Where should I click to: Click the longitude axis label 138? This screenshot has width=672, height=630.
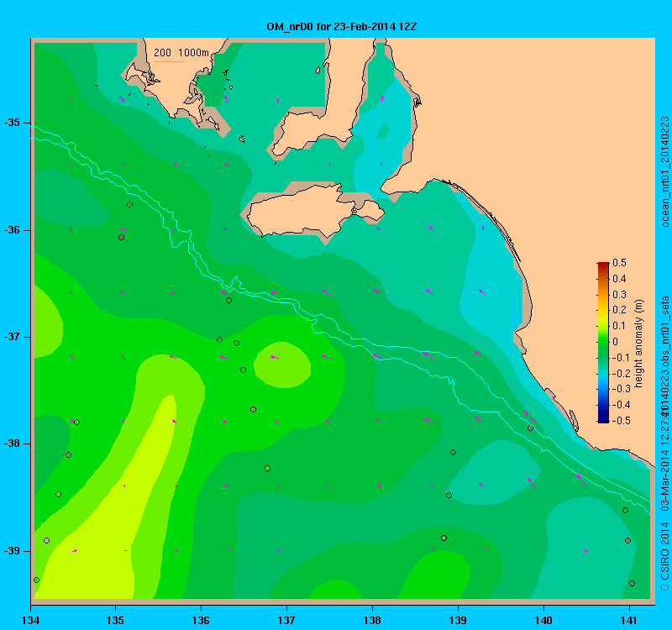(372, 620)
